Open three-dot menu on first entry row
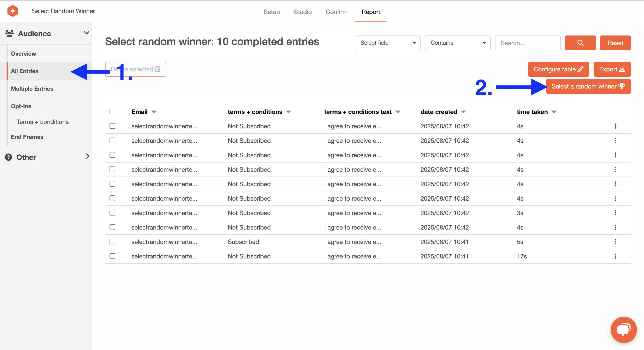Viewport: 644px width, 350px height. point(615,126)
